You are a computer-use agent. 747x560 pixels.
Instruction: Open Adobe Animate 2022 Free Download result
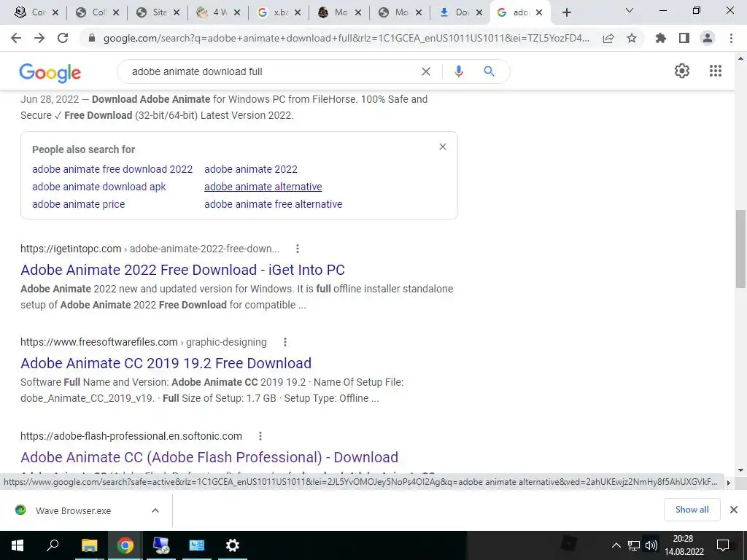coord(182,270)
